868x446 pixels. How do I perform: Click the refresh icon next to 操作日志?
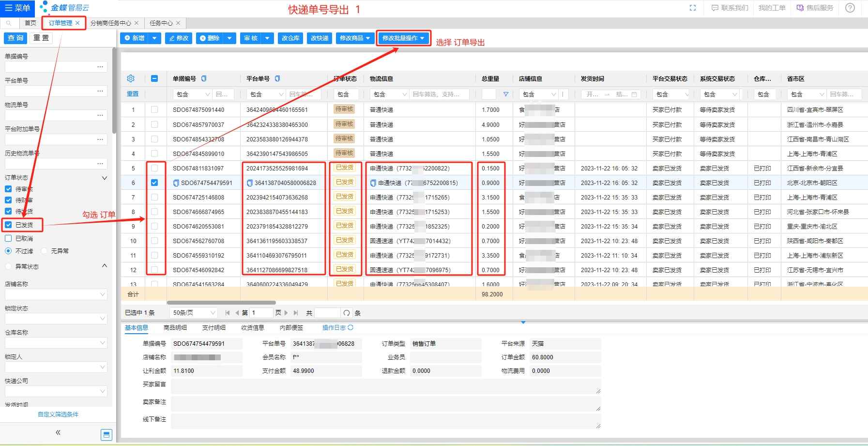coord(350,328)
